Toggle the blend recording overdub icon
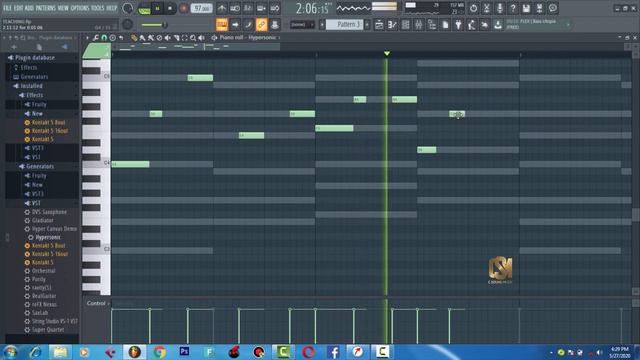Viewport: 640px width, 360px height. tap(262, 8)
